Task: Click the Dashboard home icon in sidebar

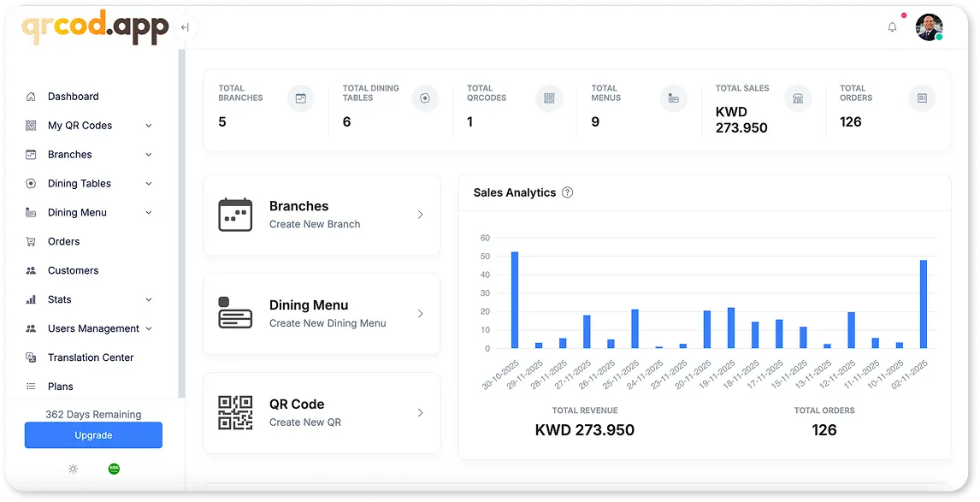Action: 31,96
